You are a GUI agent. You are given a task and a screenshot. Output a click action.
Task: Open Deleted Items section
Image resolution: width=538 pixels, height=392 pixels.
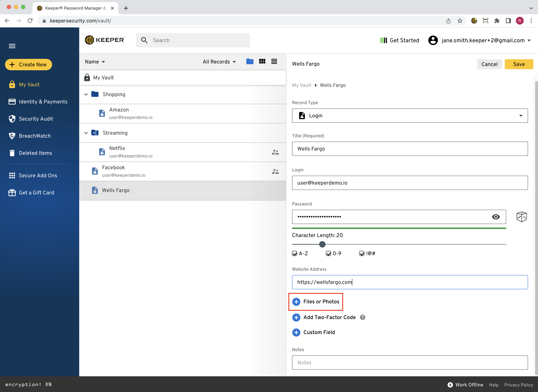tap(30, 153)
